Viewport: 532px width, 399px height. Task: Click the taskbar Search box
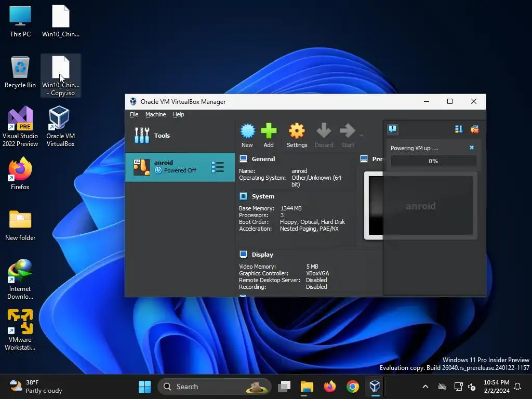215,387
